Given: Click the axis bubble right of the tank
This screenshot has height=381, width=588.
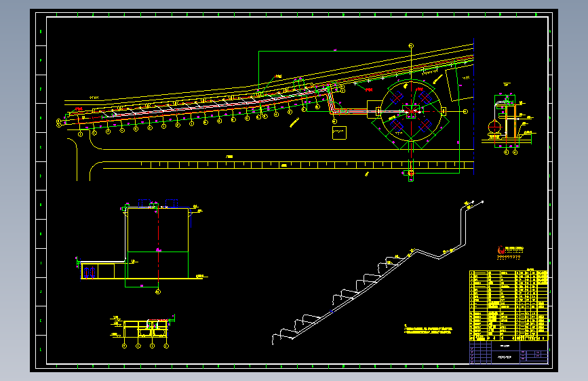Looking at the screenshot, I should pos(465,111).
